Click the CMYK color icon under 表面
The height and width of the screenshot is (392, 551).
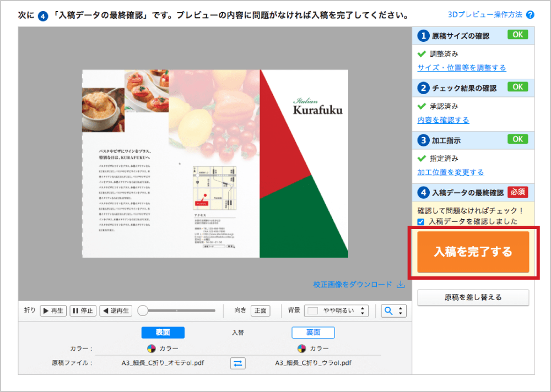[x=152, y=349]
